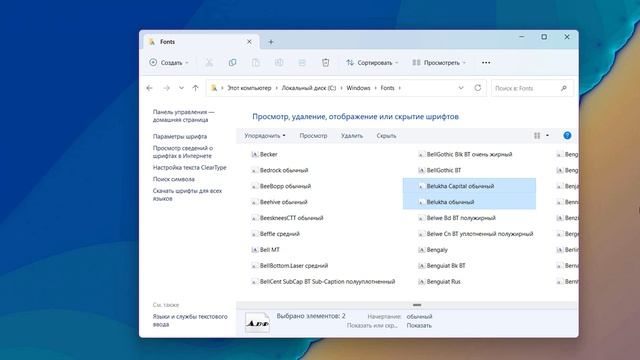
Task: Go up one folder level arrow
Action: pyautogui.click(x=196, y=88)
